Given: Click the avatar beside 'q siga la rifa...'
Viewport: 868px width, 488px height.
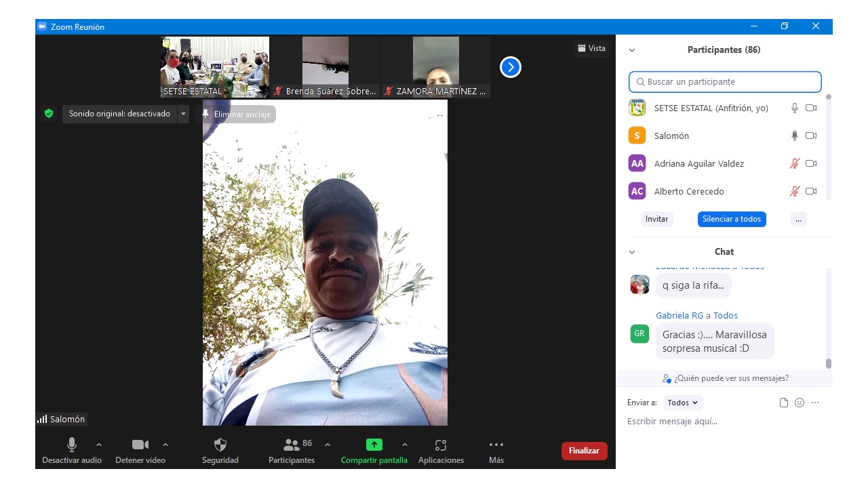Looking at the screenshot, I should point(639,285).
